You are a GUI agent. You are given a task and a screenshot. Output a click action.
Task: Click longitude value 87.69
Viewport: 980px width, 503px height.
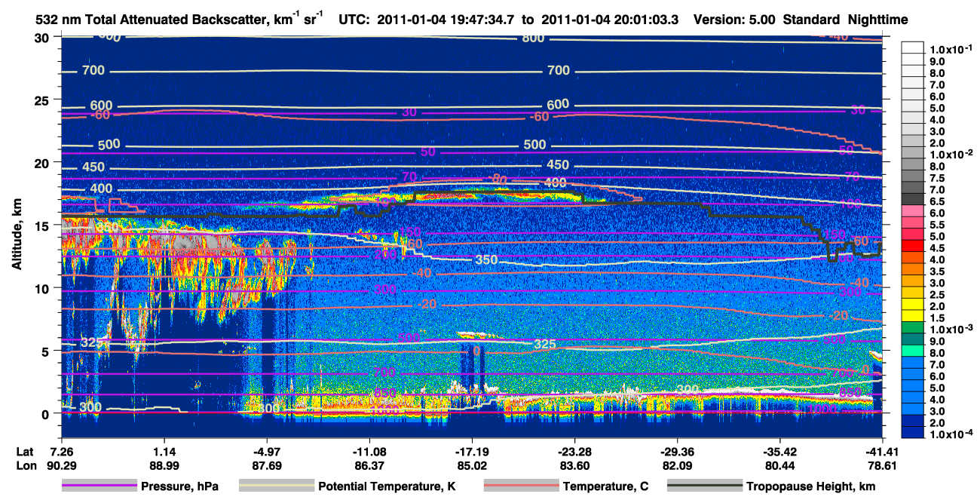[x=266, y=466]
